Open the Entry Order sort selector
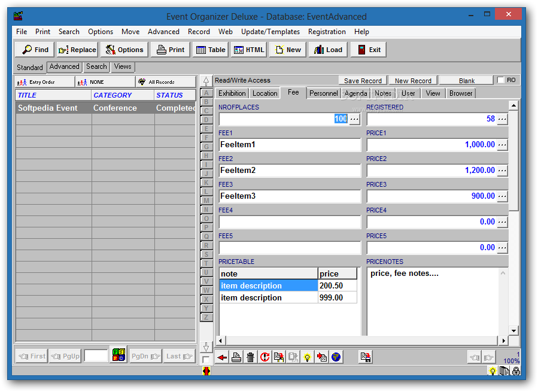This screenshot has height=392, width=538. coord(45,82)
